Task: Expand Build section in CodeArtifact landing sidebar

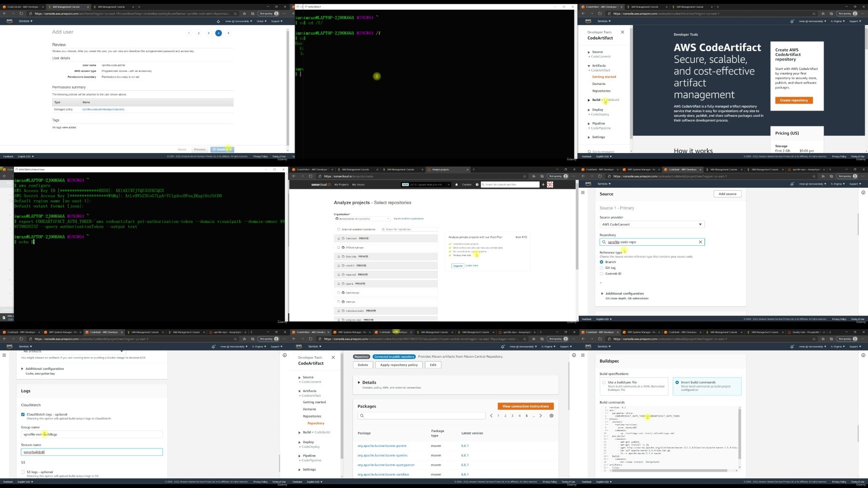Action: tap(589, 100)
